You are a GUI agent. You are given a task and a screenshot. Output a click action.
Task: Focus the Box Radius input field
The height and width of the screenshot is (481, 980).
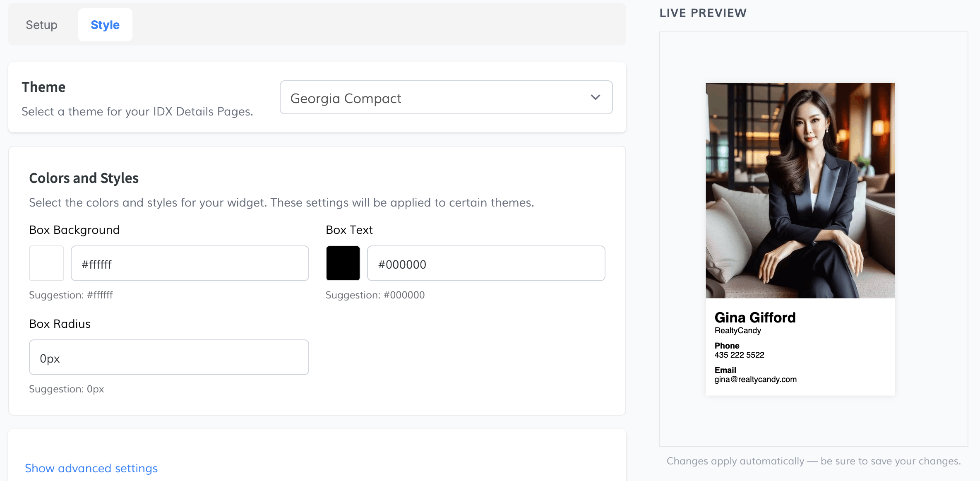tap(169, 357)
